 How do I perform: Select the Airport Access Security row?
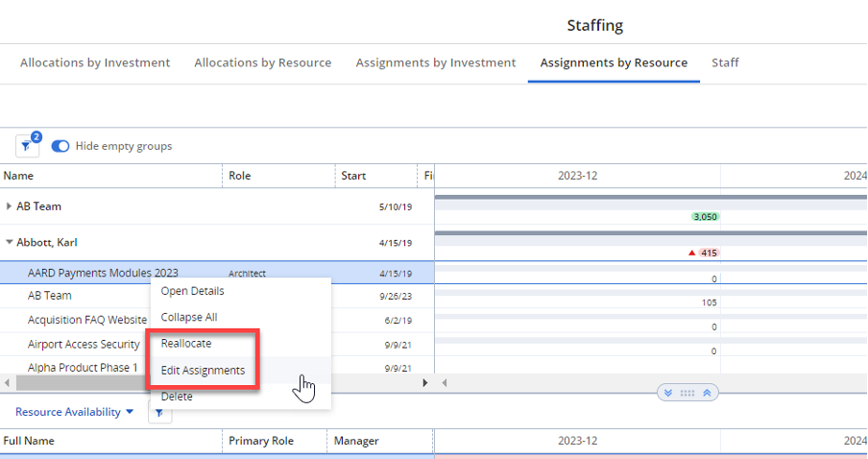[x=84, y=345]
